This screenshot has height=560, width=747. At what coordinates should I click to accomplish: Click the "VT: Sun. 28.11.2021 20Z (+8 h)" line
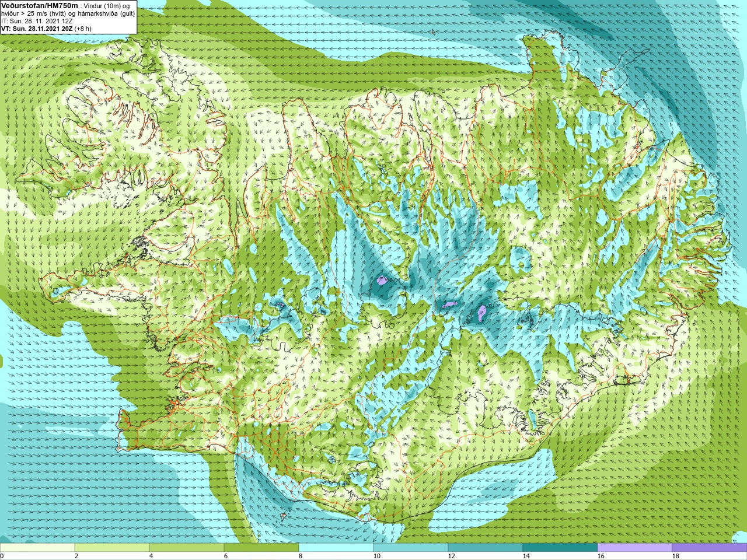pyautogui.click(x=46, y=29)
